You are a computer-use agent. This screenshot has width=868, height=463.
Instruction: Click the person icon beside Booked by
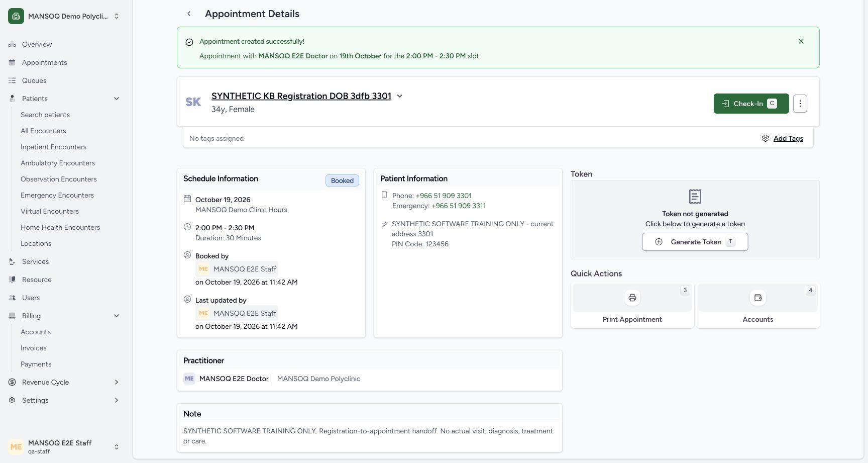(187, 255)
